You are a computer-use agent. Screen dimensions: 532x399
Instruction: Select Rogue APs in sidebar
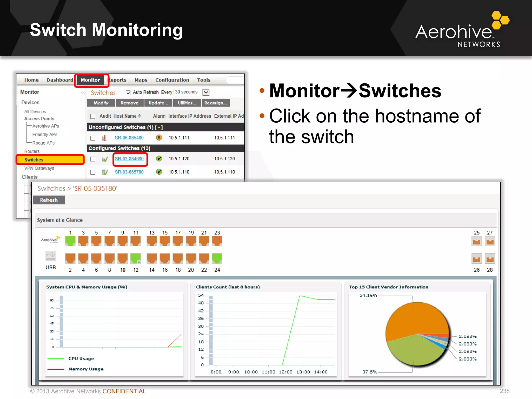[x=43, y=143]
